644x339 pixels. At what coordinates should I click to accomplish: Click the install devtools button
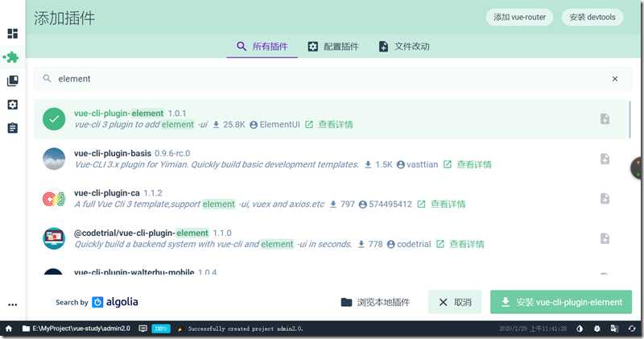[x=592, y=17]
